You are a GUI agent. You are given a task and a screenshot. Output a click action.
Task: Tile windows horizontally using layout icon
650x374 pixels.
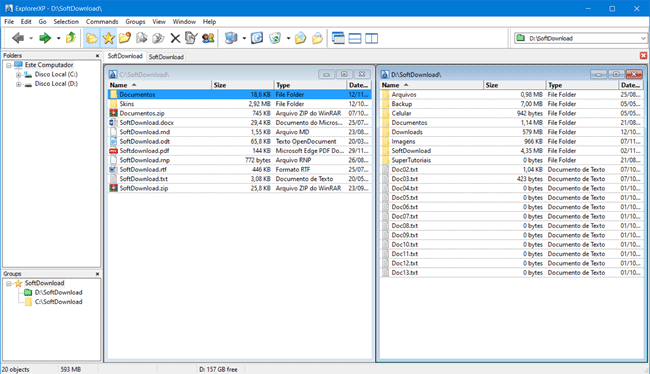(x=355, y=39)
